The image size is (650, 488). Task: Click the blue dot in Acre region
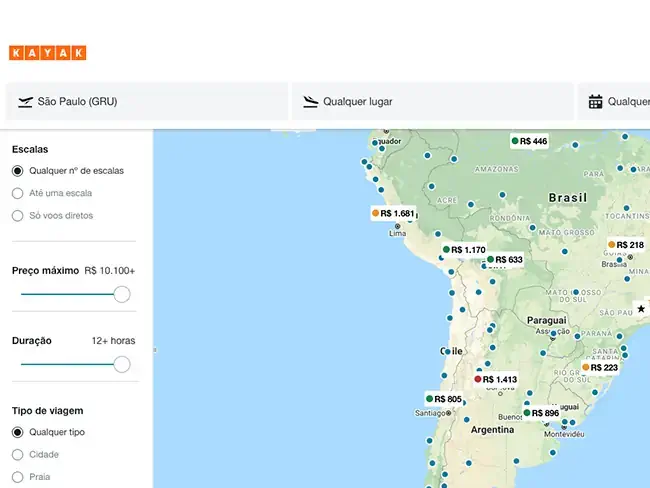(432, 187)
